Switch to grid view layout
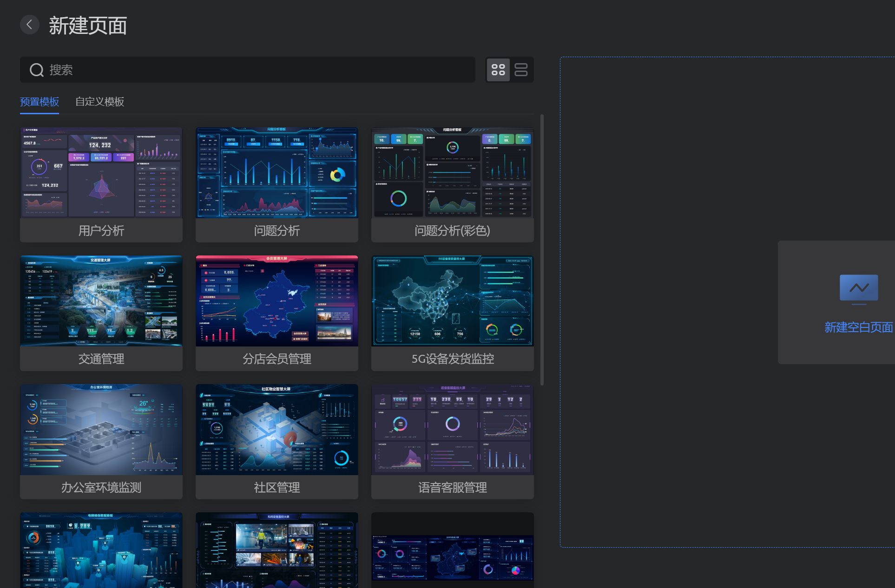The height and width of the screenshot is (588, 895). (x=498, y=70)
